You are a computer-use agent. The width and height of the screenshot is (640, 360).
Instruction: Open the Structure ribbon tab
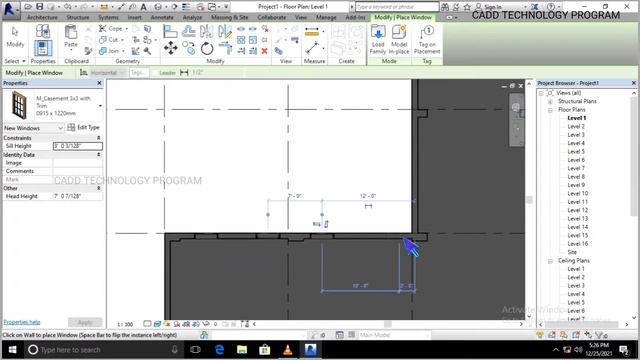tap(78, 18)
